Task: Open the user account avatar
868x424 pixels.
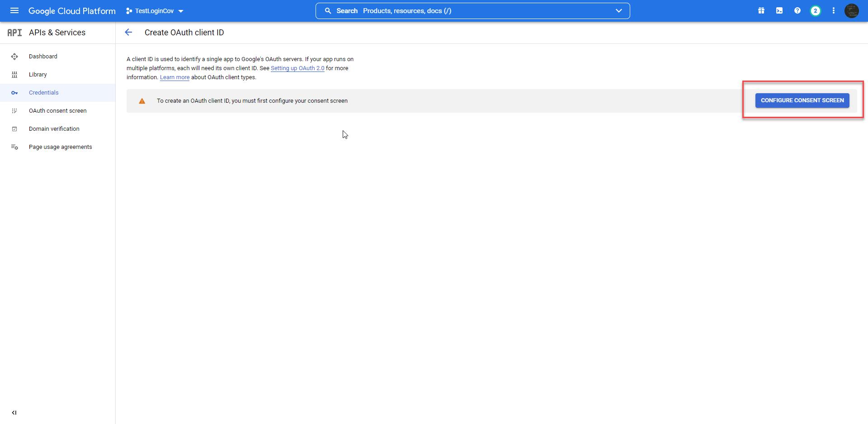Action: pos(852,11)
